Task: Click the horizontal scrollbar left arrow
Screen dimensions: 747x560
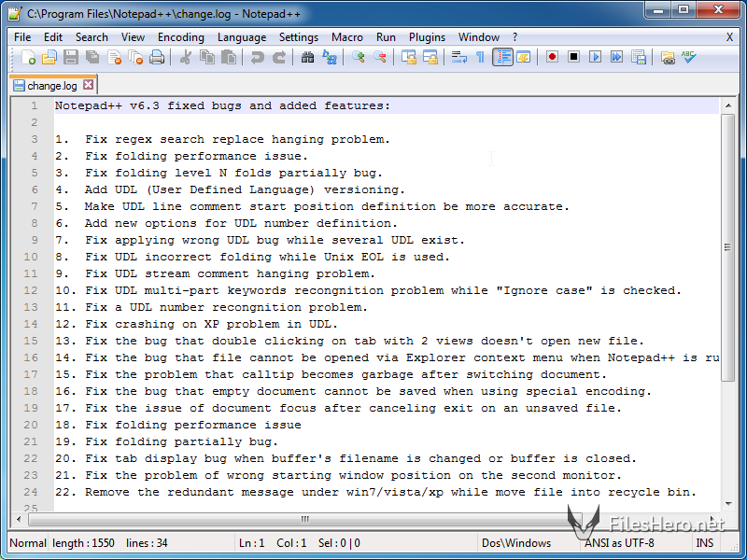Action: [19, 519]
